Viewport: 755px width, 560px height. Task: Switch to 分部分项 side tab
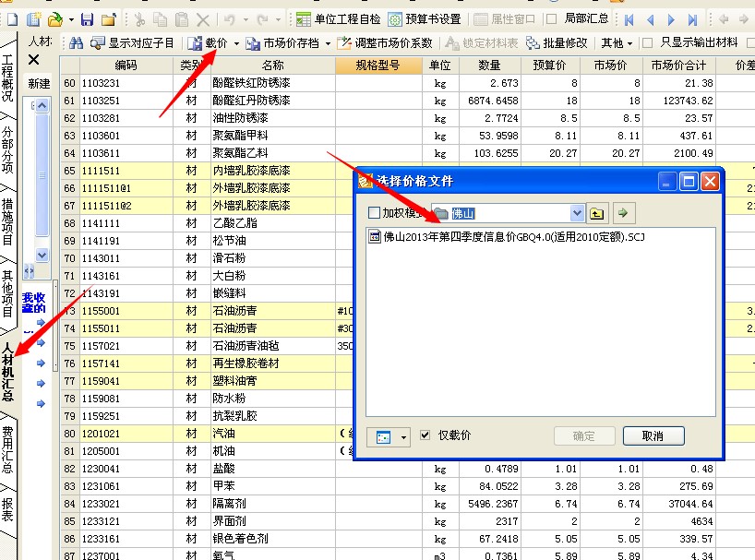pyautogui.click(x=7, y=149)
